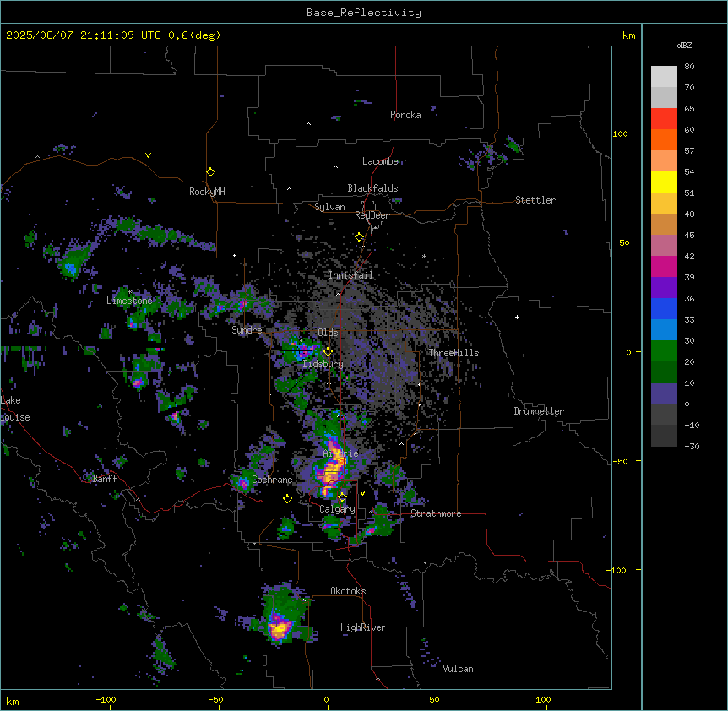The image size is (728, 711).
Task: Click the yellow diamond marker south of RedDeer
Action: click(360, 237)
